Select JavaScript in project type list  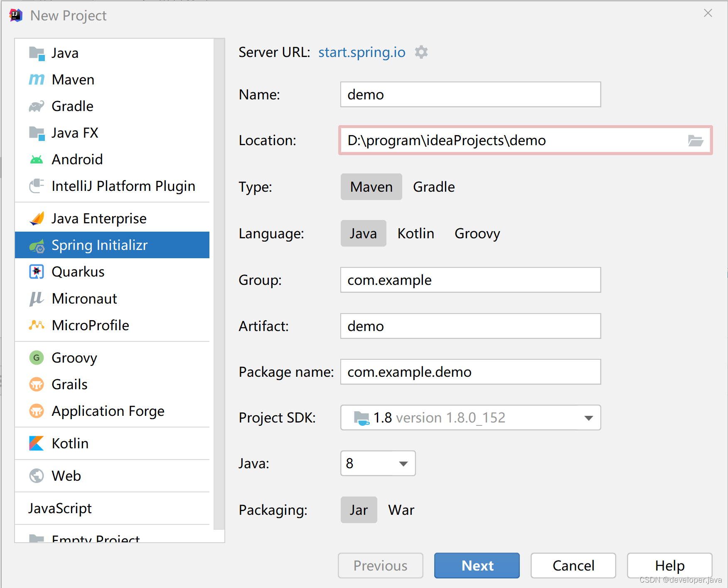pos(112,508)
